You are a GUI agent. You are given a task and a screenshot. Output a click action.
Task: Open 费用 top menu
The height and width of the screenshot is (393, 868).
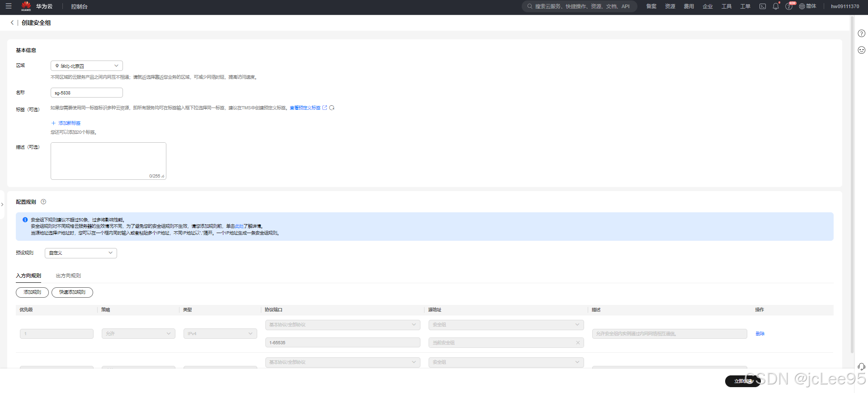coord(689,6)
